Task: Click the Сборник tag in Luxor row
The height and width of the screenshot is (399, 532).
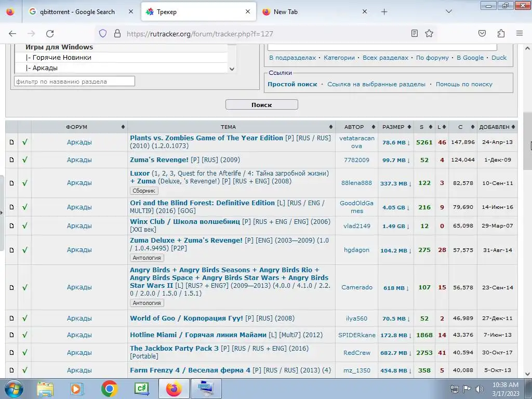Action: (x=144, y=191)
